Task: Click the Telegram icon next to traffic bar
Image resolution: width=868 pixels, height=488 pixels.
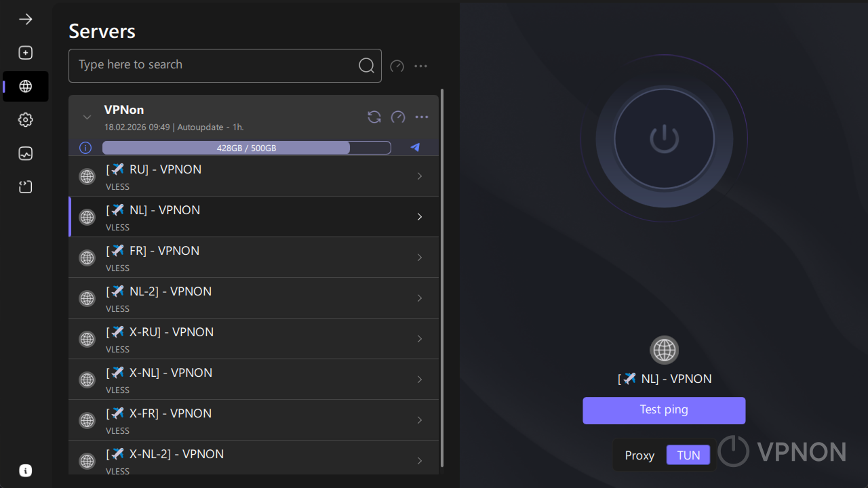Action: 414,147
